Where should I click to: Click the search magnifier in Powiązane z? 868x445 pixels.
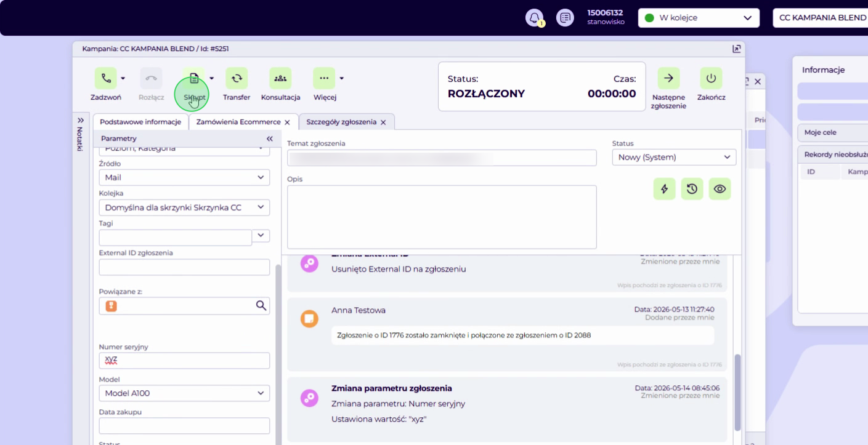261,305
